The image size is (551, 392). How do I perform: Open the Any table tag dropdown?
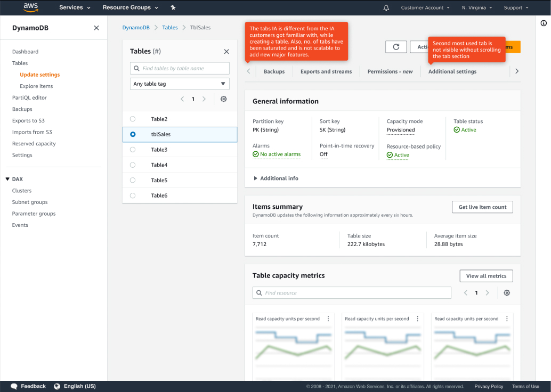[180, 84]
